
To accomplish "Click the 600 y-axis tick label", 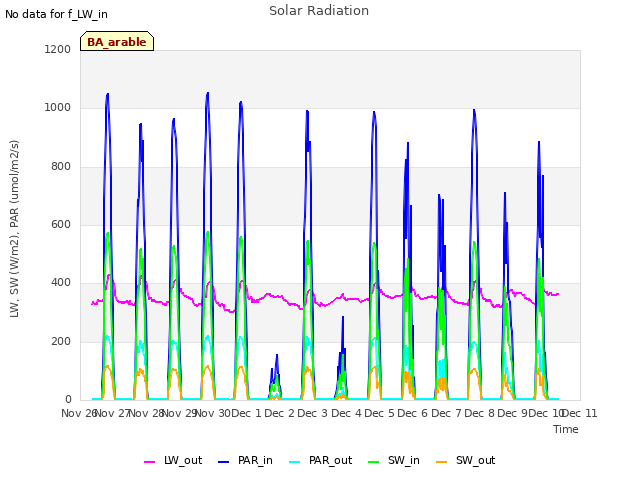I will point(61,224).
